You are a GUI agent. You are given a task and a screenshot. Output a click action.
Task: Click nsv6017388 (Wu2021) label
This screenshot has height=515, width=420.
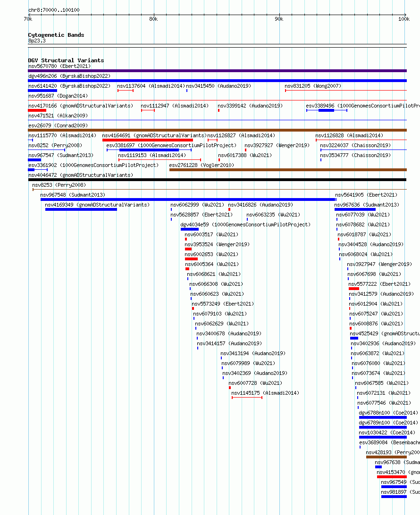click(245, 155)
